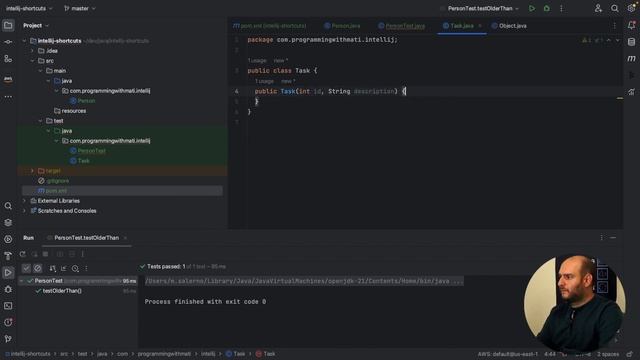The width and height of the screenshot is (640, 360).
Task: Collapse the intellij-shortcuts project root
Action: pyautogui.click(x=24, y=41)
